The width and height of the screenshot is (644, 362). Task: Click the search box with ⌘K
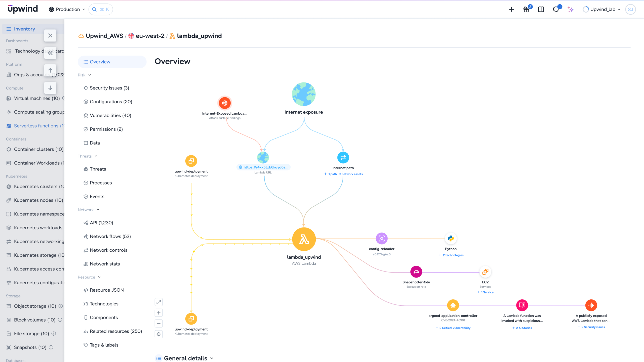[x=101, y=9]
